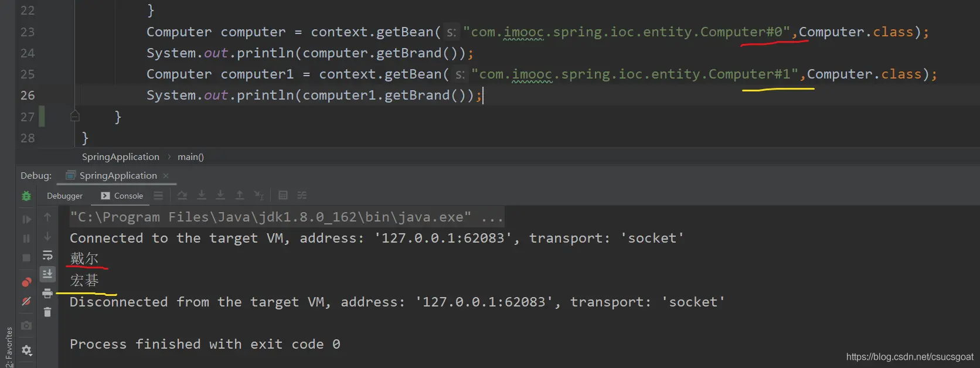
Task: Click line number 23 in gutter
Action: point(28,32)
